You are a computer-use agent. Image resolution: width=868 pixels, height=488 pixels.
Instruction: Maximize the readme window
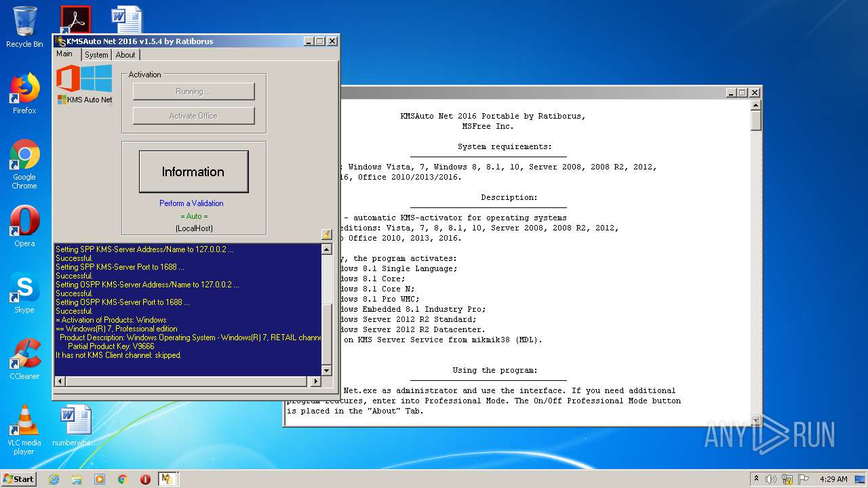pos(743,92)
